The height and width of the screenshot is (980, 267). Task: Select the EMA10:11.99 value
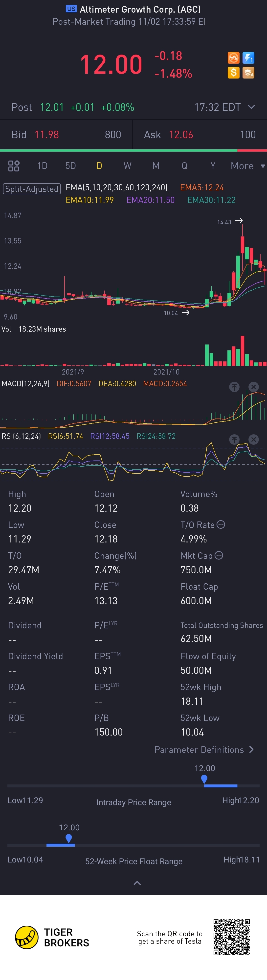point(89,200)
